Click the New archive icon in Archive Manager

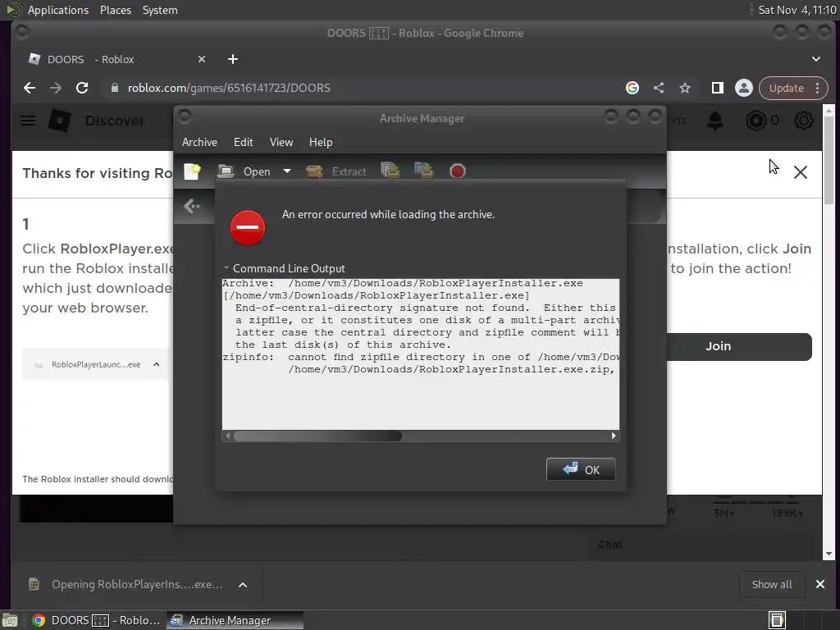coord(192,171)
